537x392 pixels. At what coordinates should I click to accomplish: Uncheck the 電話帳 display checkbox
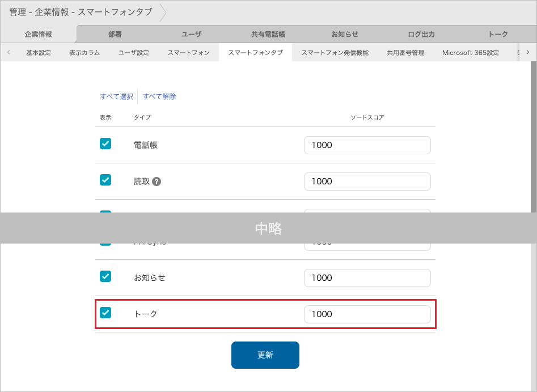[x=105, y=144]
